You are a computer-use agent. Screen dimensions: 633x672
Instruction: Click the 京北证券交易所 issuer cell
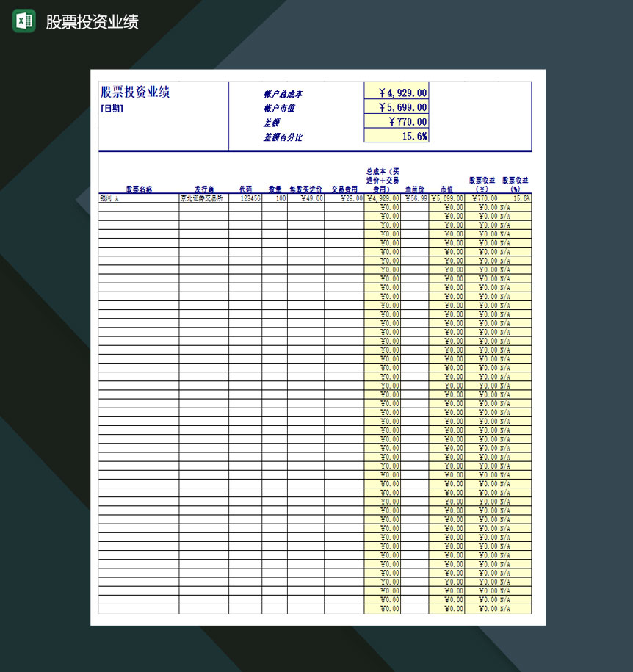point(203,198)
